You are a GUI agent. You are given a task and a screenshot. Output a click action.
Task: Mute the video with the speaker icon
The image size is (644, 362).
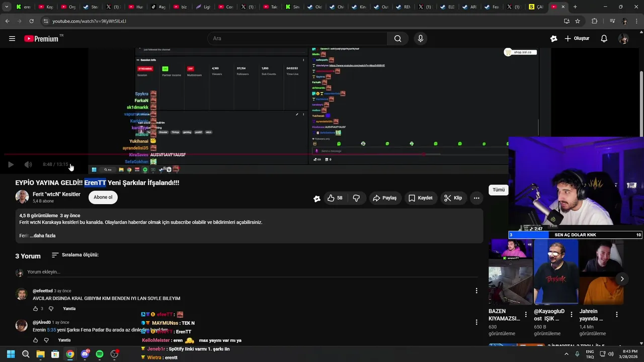tap(28, 164)
